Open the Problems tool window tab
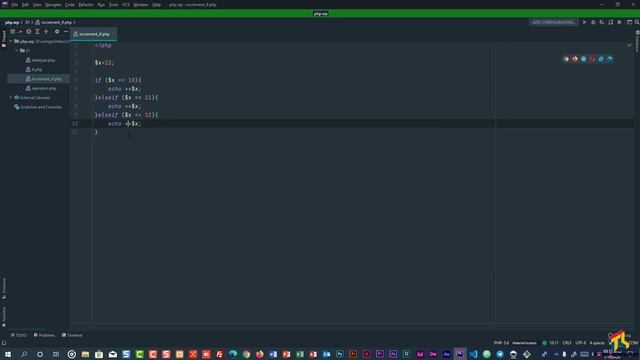This screenshot has width=640, height=360. tap(44, 335)
